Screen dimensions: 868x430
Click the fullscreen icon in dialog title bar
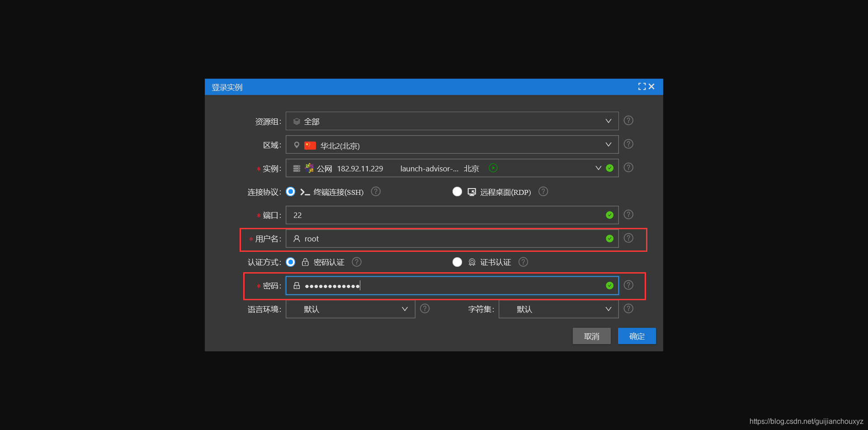point(642,86)
